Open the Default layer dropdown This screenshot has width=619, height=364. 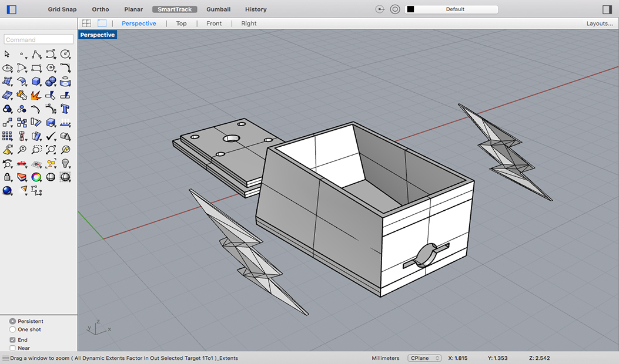[451, 9]
